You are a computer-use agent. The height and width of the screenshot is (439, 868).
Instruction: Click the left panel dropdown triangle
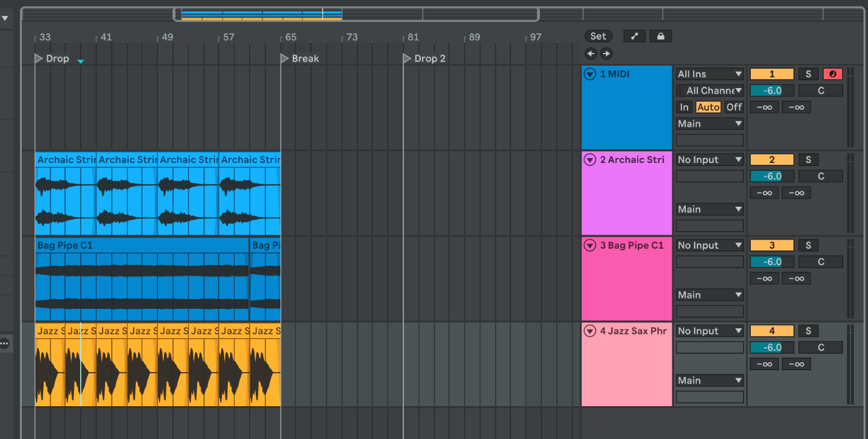[5, 19]
